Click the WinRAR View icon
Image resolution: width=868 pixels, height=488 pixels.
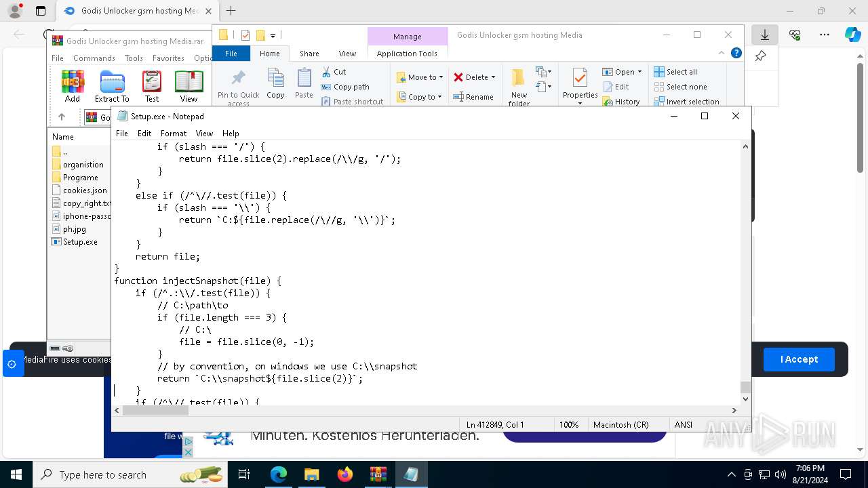point(189,86)
